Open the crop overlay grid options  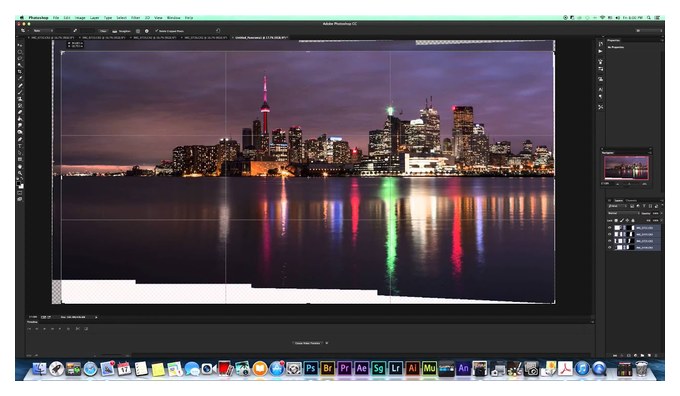(137, 31)
